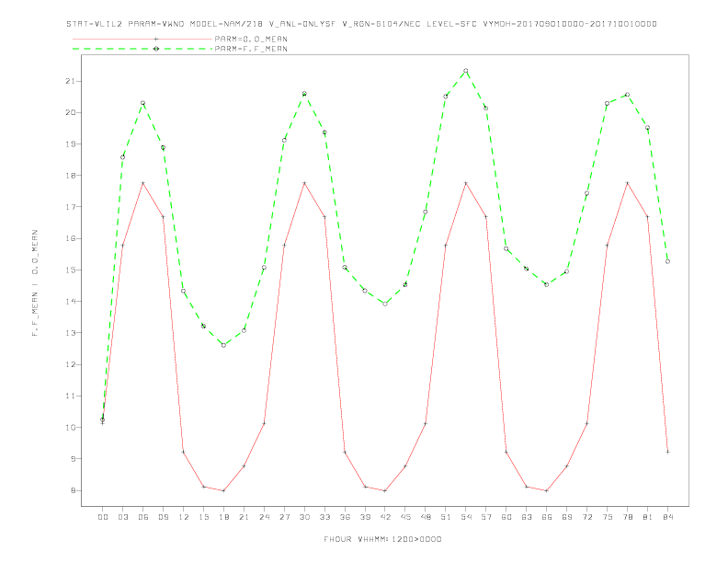728x563 pixels.
Task: Click x-axis tick label 81
Action: (x=648, y=517)
